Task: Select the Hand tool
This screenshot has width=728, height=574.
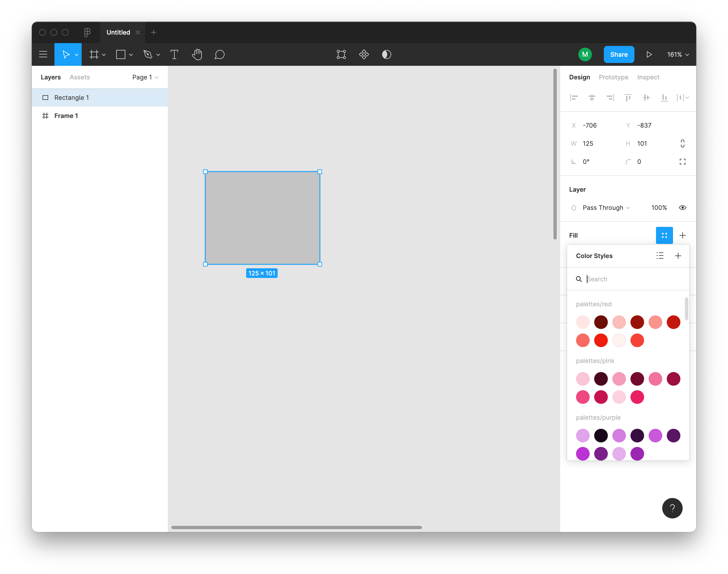Action: pos(197,54)
